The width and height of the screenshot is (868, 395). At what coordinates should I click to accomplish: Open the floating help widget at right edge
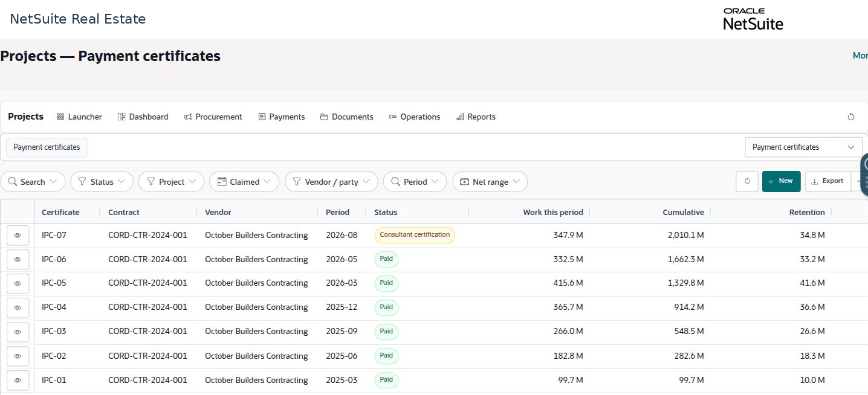tap(864, 175)
